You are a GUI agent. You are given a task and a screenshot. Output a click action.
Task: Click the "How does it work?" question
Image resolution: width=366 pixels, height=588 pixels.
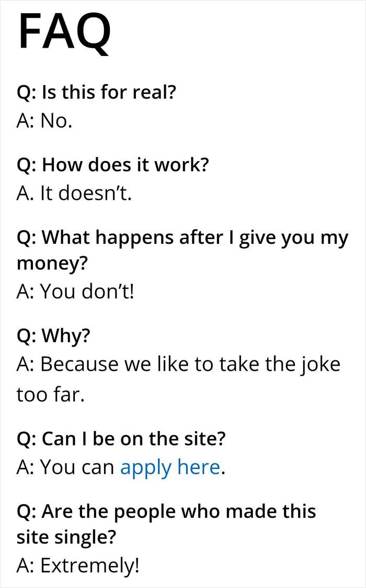(113, 165)
